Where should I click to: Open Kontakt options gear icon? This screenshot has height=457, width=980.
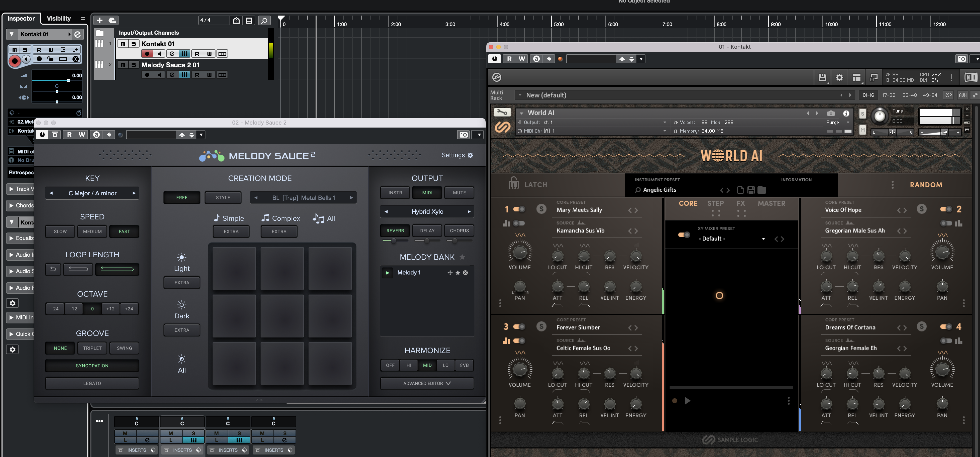point(839,78)
